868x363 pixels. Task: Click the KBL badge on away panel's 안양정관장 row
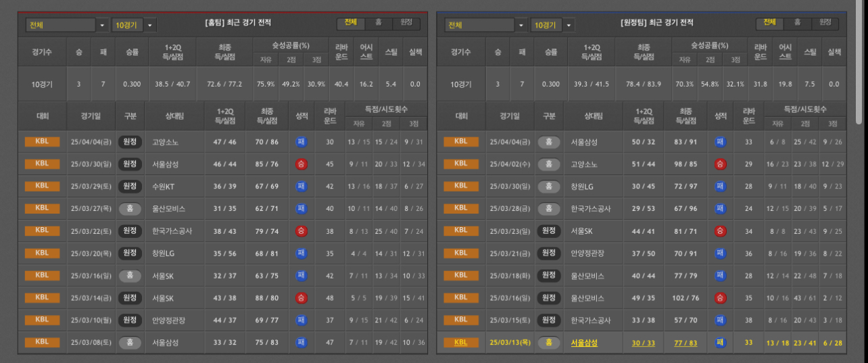461,253
